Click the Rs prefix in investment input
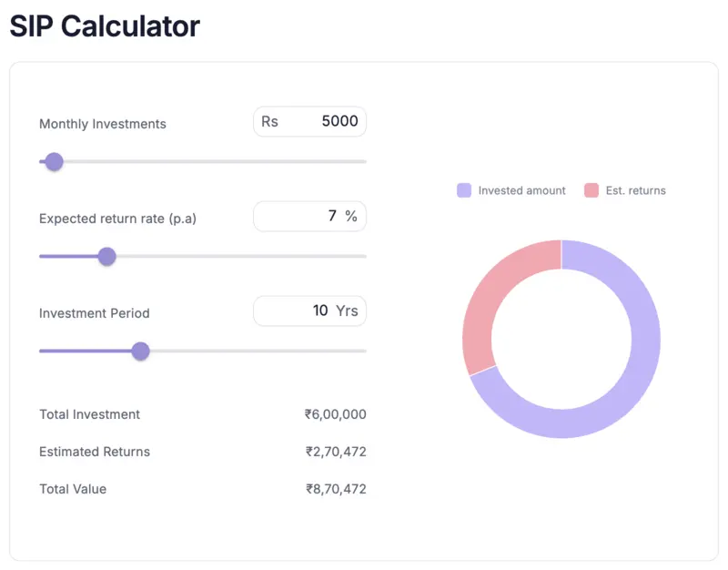 point(269,121)
